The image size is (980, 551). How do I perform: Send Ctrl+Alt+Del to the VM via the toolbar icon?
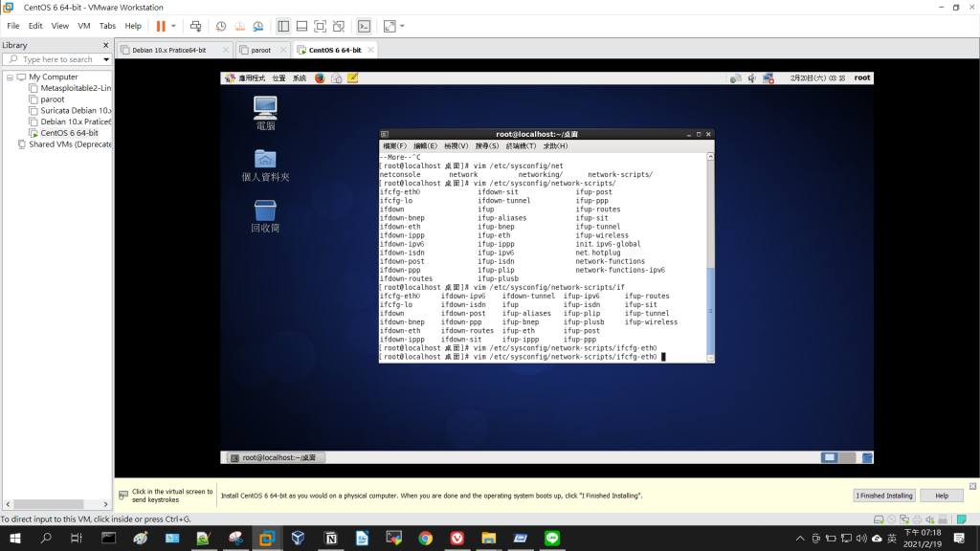[x=195, y=26]
